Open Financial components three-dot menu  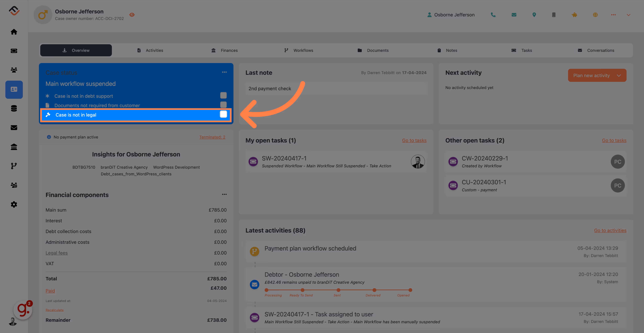[224, 194]
